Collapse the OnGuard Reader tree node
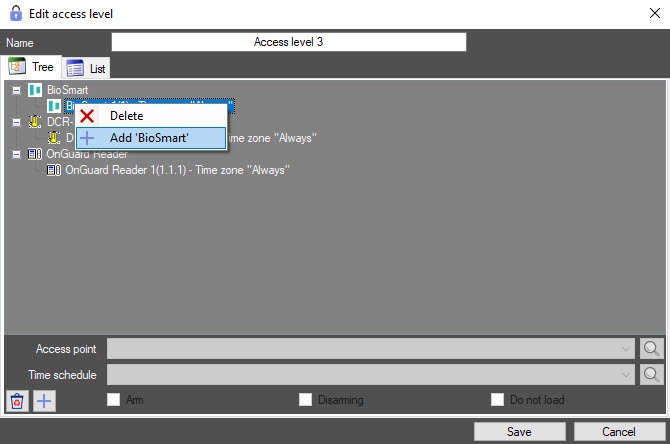This screenshot has height=444, width=670. click(16, 154)
